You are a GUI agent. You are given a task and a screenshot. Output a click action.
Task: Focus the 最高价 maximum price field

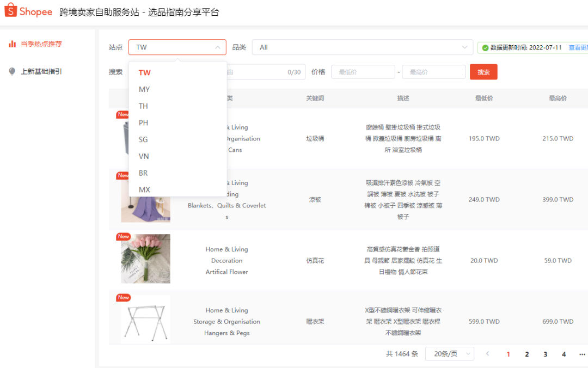[433, 72]
